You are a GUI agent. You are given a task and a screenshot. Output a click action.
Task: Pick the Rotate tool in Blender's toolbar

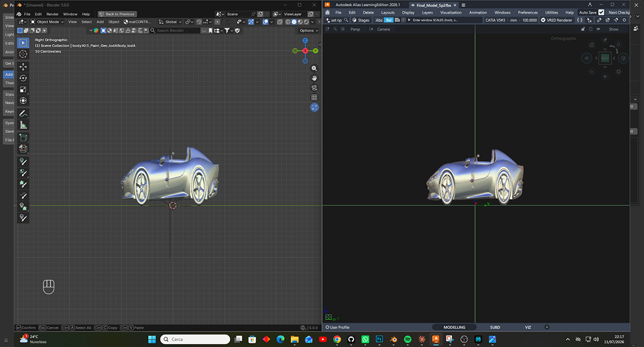click(x=23, y=78)
